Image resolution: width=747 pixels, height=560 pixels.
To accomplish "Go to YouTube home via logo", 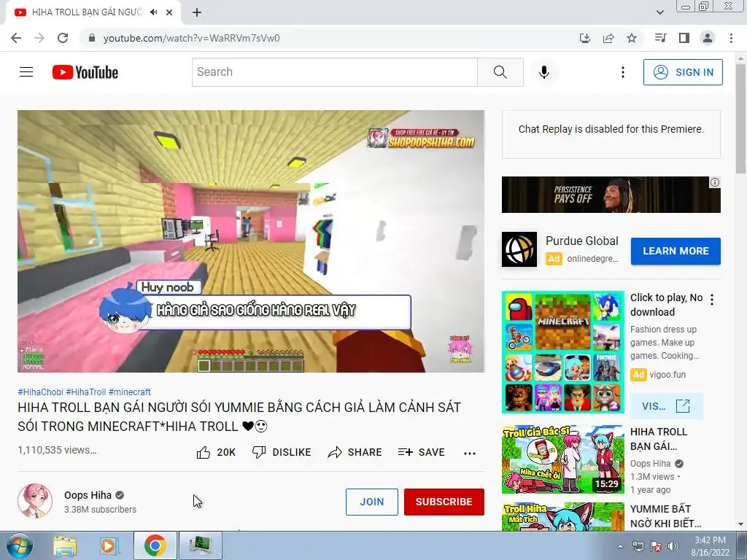I will tap(85, 72).
